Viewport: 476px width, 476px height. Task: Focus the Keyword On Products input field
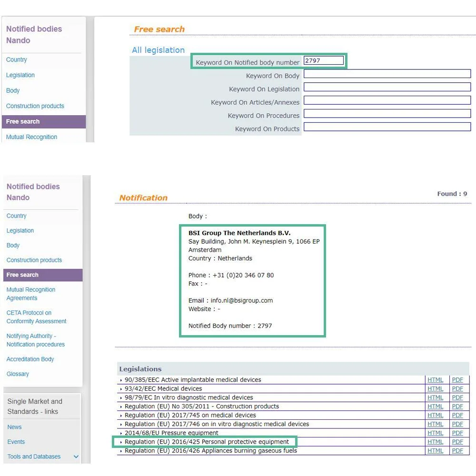click(x=387, y=127)
